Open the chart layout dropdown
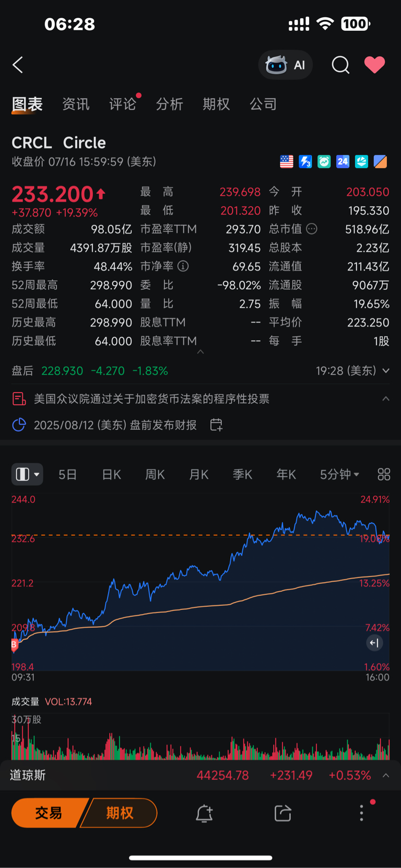Viewport: 401px width, 868px height. click(27, 474)
